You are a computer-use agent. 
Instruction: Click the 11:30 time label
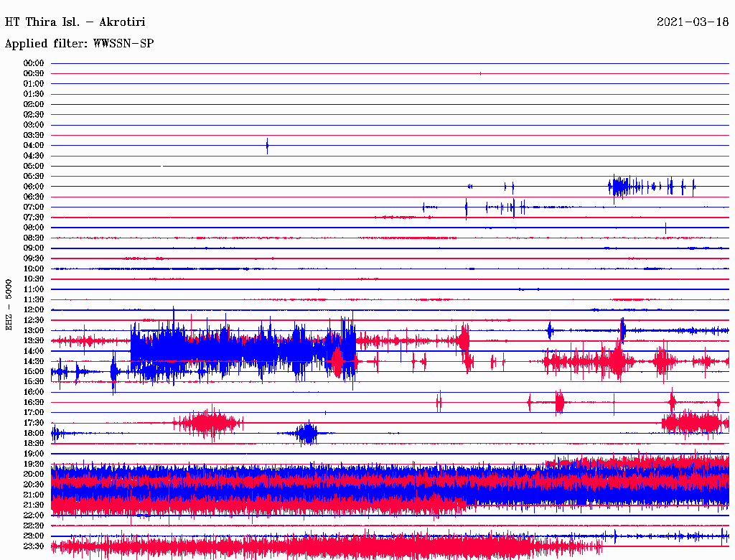pos(34,299)
